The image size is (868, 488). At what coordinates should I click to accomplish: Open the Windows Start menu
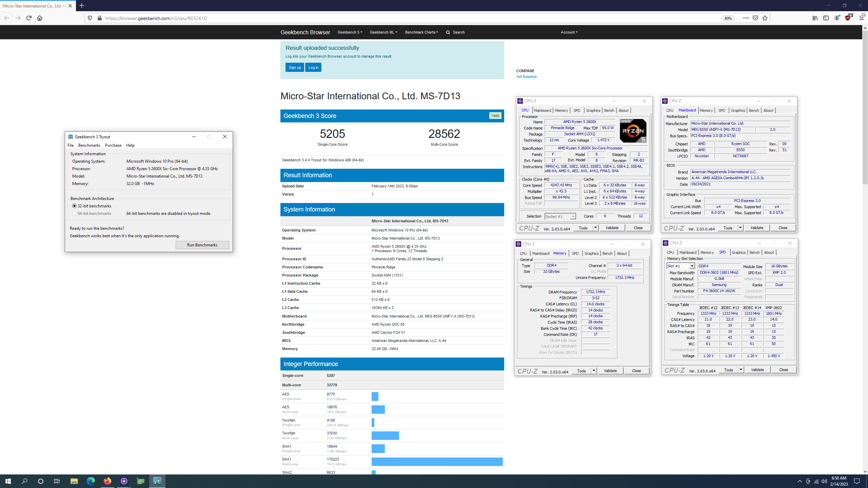[x=8, y=481]
